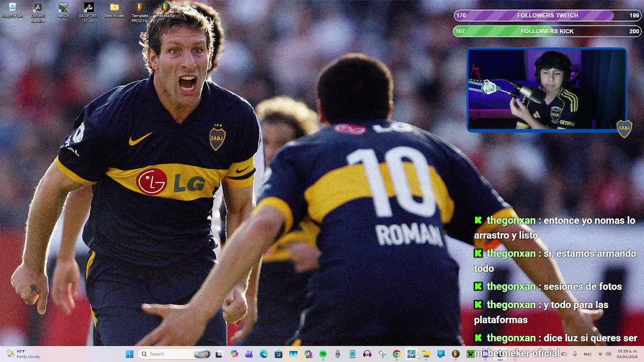Click the streamer webcam overlay
The image size is (644, 362).
coord(547,90)
